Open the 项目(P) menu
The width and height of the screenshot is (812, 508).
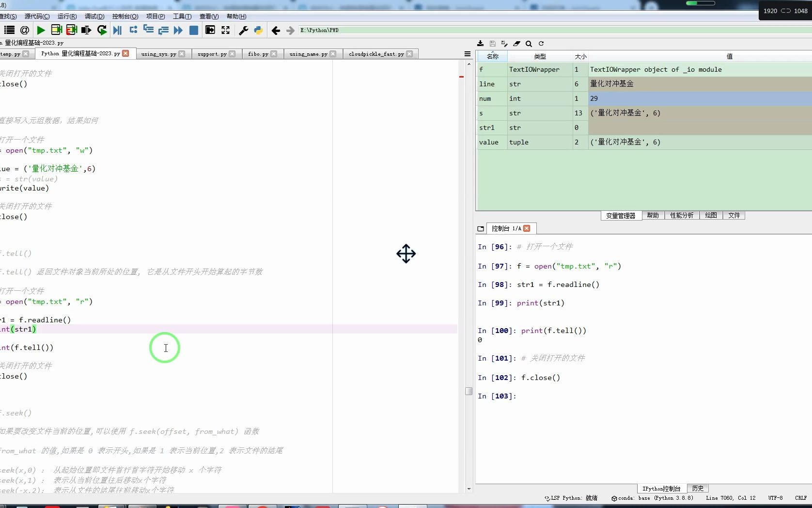pyautogui.click(x=156, y=16)
